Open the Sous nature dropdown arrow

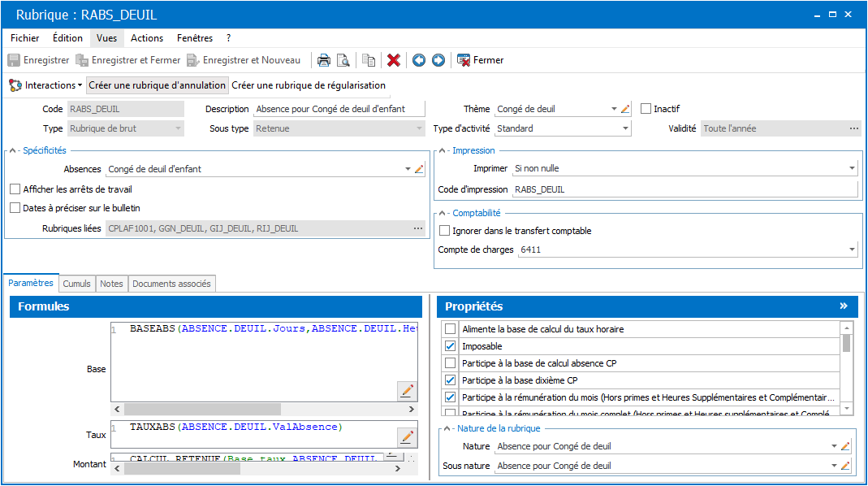coord(834,466)
